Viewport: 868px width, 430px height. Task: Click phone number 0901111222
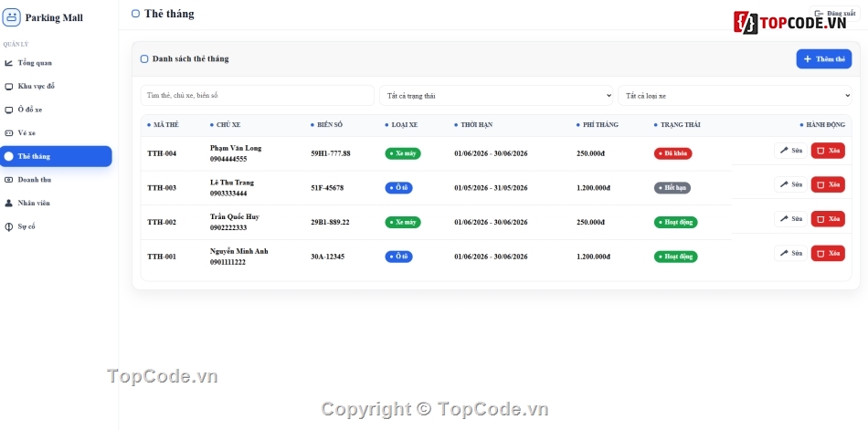(228, 262)
